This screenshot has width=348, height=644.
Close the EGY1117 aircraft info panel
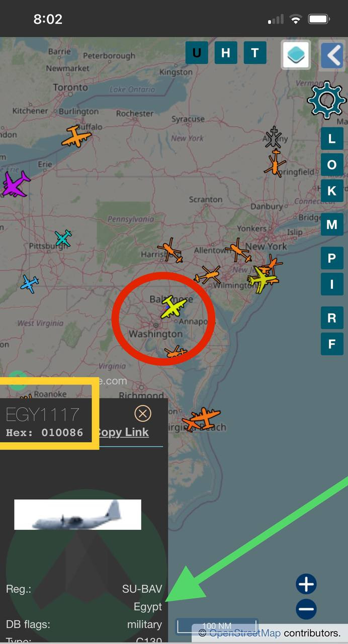point(143,414)
